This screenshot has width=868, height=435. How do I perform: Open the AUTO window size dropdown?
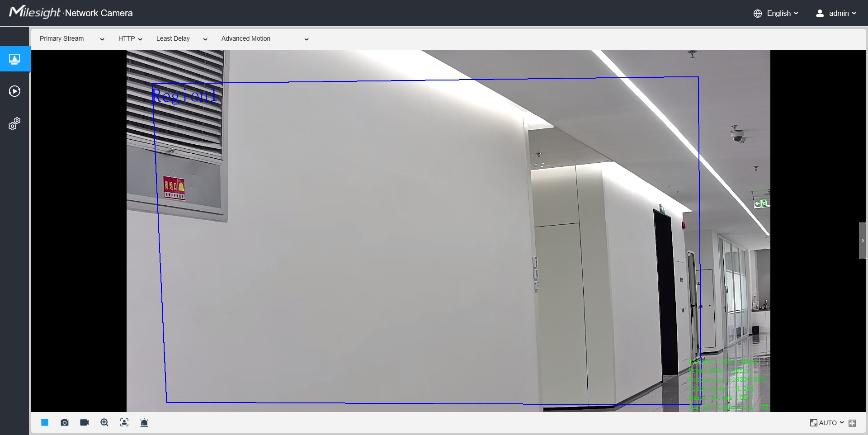pos(827,423)
